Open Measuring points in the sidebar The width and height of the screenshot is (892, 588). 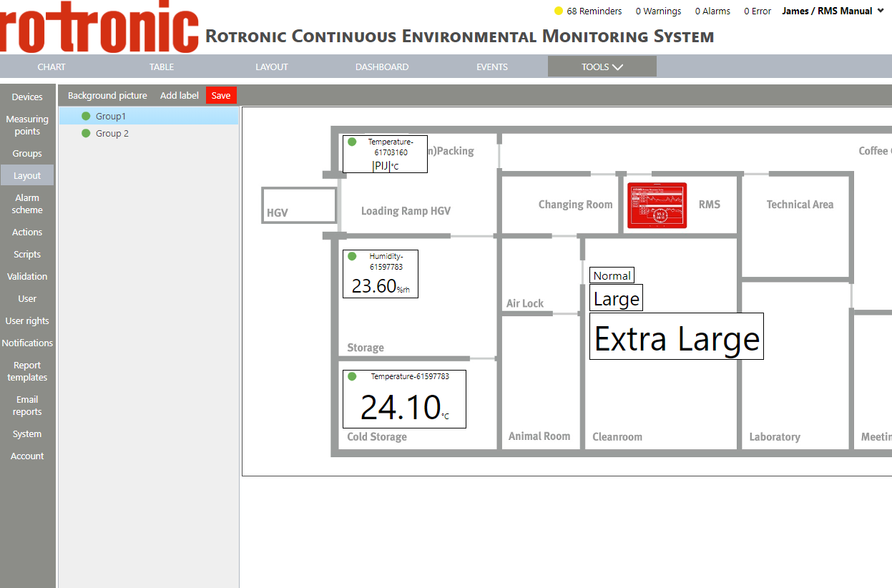tap(27, 125)
